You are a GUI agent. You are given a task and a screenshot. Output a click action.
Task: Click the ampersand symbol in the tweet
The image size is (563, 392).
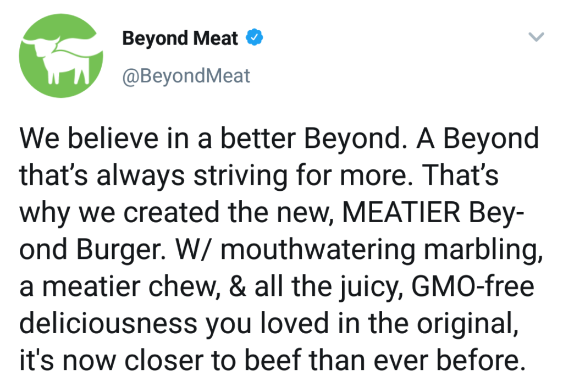[238, 286]
